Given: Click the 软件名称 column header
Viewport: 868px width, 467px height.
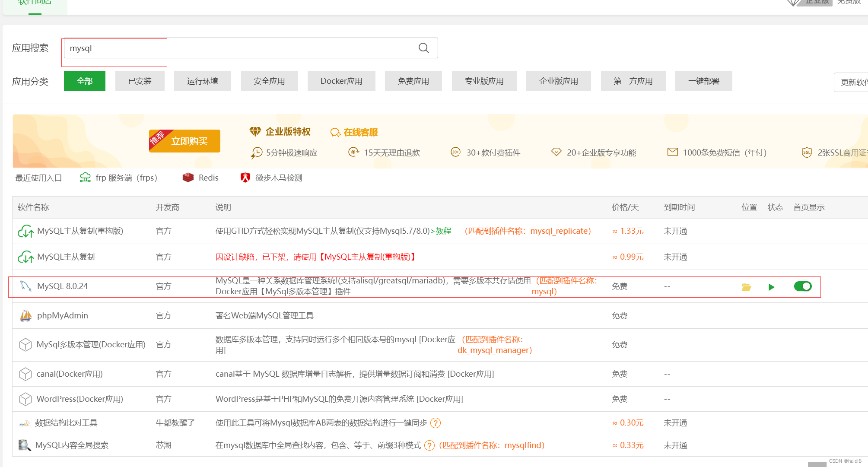Looking at the screenshot, I should point(33,207).
